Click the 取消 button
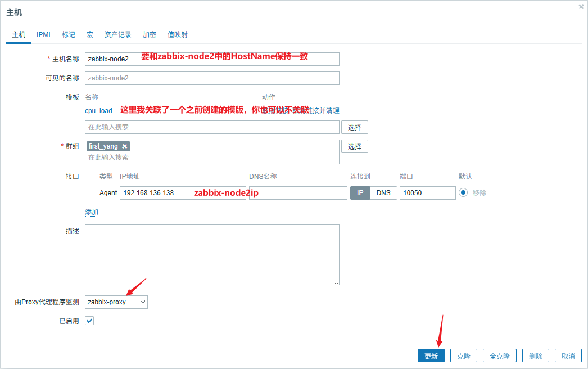The image size is (588, 369). coord(568,356)
